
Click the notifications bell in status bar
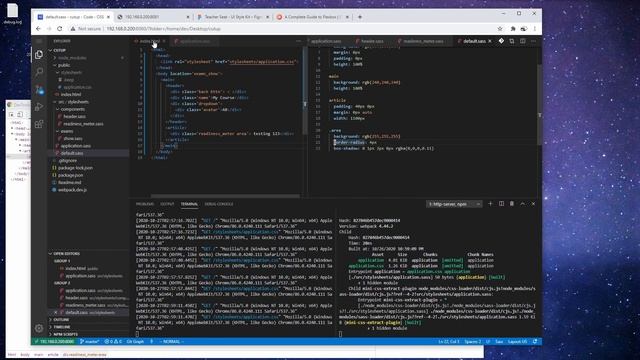(535, 341)
